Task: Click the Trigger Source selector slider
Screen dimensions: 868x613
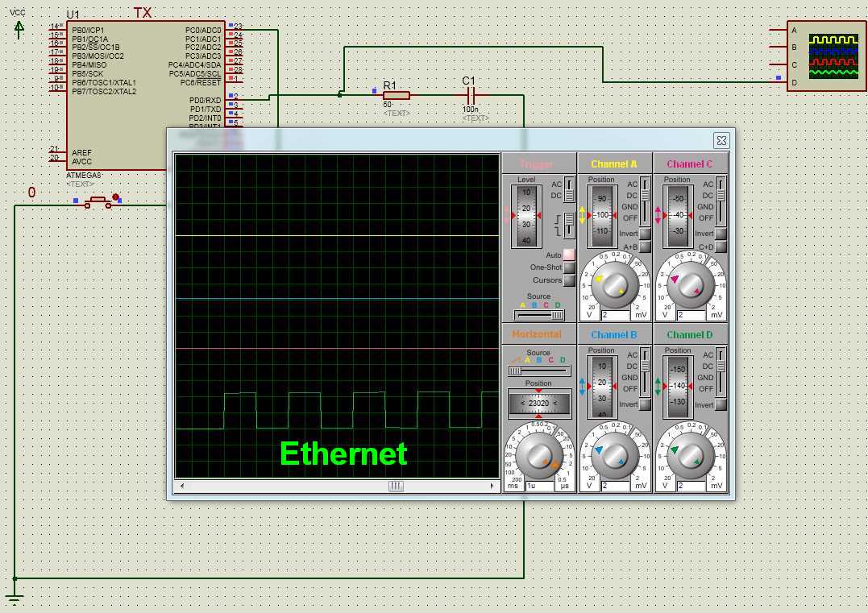Action: [x=538, y=315]
